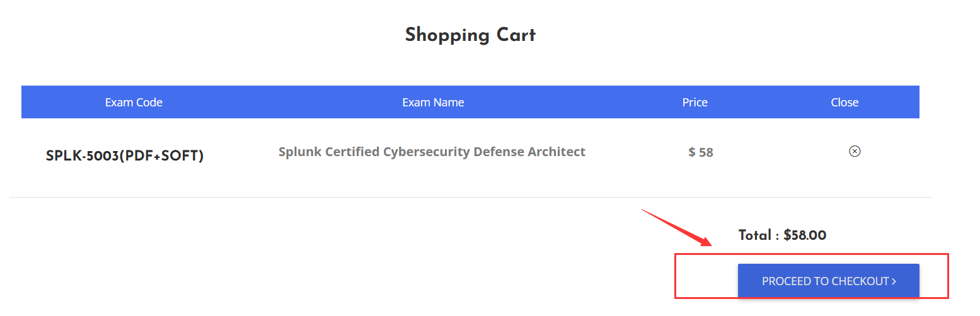Click the word Total in the summary
This screenshot has width=980, height=316.
point(755,235)
